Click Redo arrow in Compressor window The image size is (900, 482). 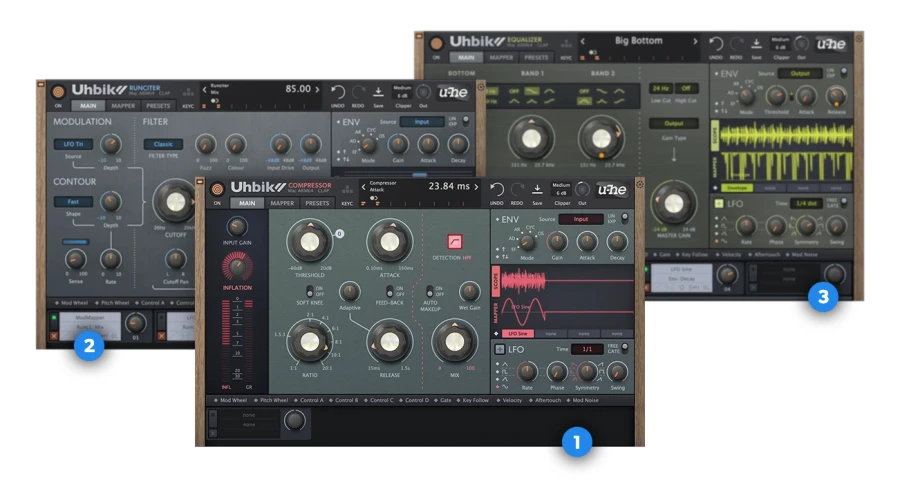pos(517,189)
